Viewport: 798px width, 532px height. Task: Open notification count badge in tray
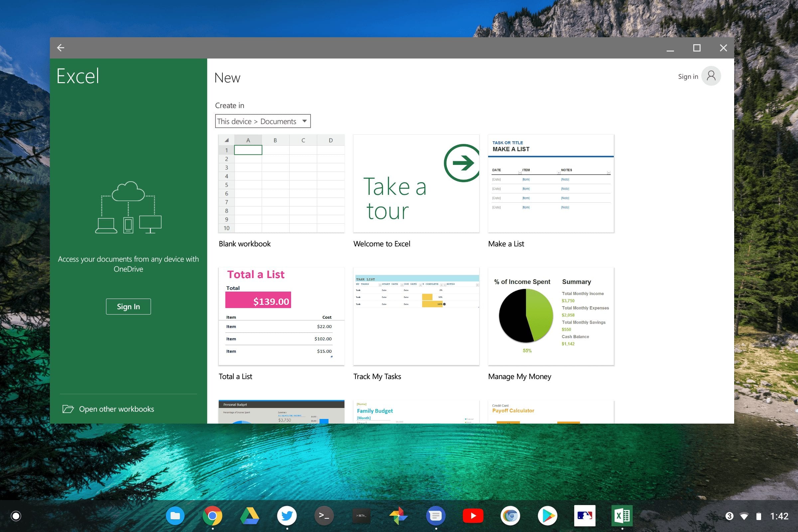(729, 516)
